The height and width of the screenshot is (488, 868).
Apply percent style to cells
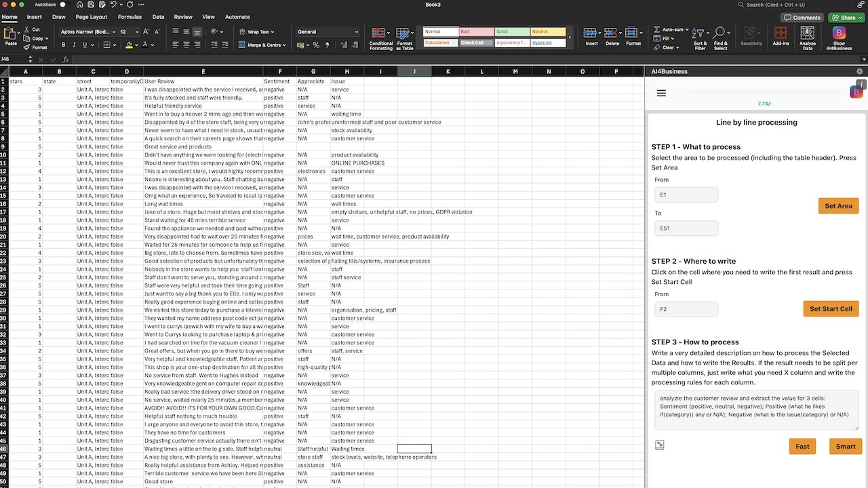click(316, 45)
